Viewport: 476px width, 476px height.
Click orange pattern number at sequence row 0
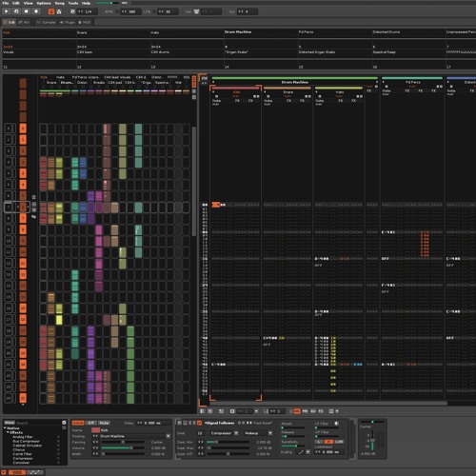(23, 129)
